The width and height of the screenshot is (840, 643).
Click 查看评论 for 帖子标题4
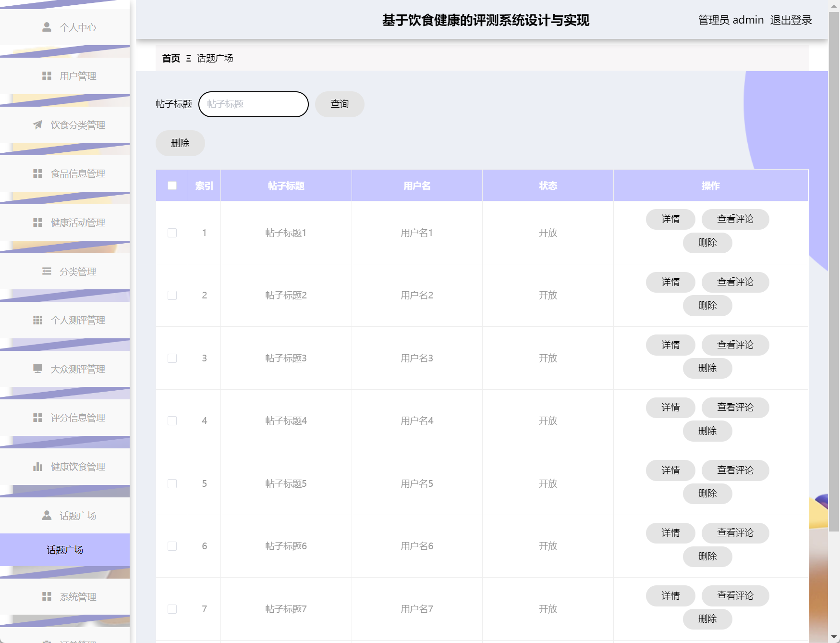pos(735,408)
